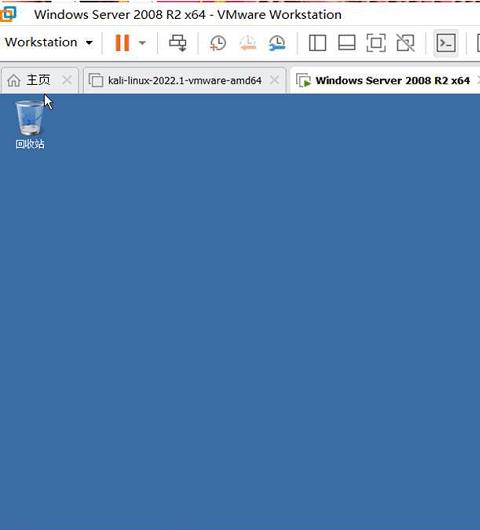480x530 pixels.
Task: Close the 主页 home tab
Action: click(67, 80)
